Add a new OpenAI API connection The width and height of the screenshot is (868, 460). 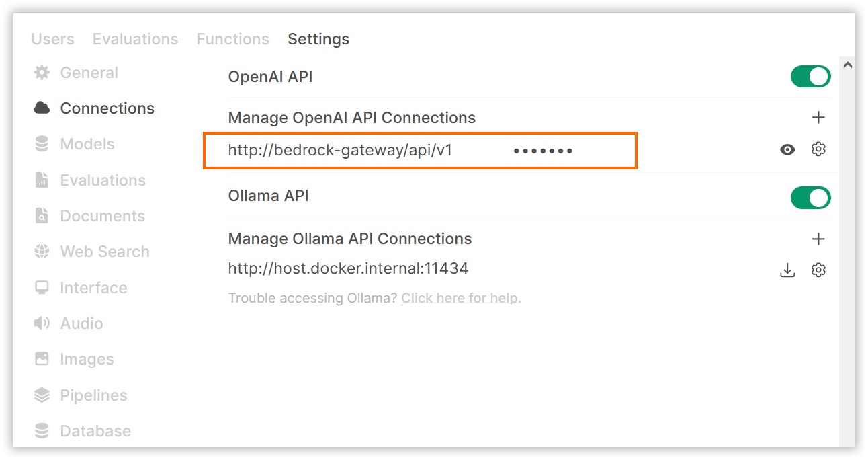(818, 118)
